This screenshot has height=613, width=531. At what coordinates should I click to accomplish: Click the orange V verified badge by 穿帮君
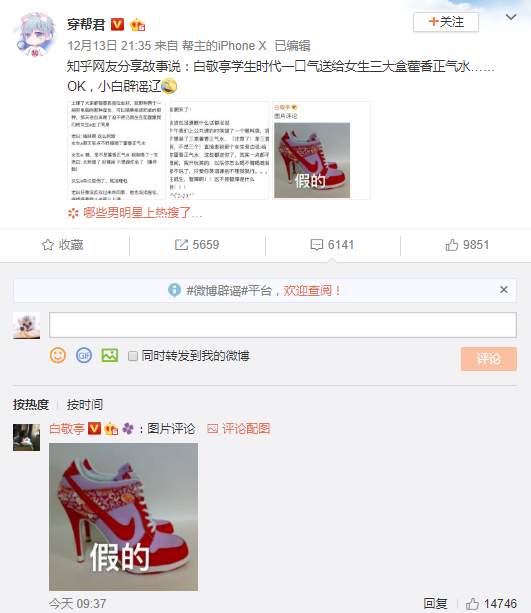point(118,24)
